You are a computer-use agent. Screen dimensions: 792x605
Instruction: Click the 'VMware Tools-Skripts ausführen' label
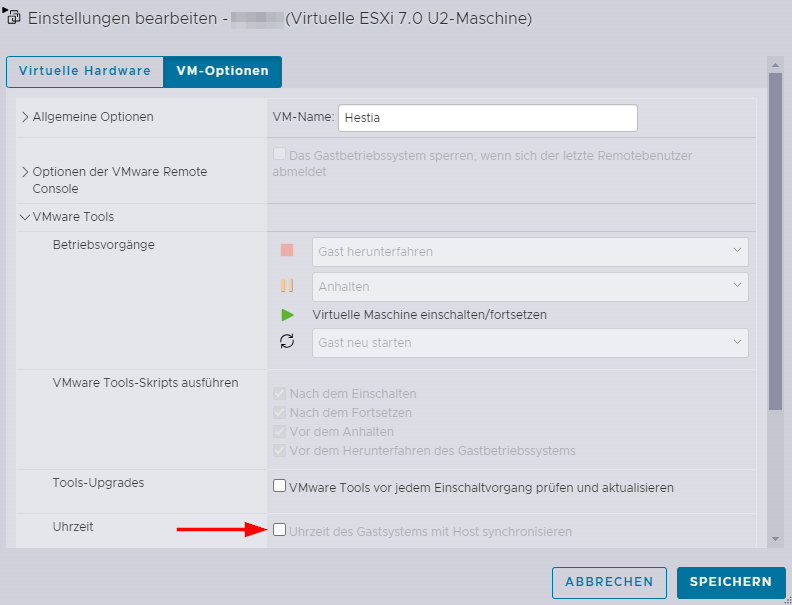(x=145, y=383)
